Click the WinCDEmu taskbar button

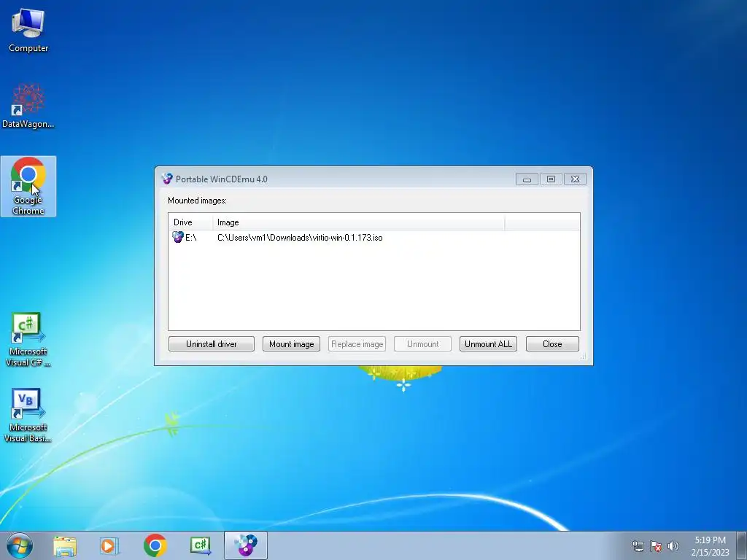tap(246, 545)
